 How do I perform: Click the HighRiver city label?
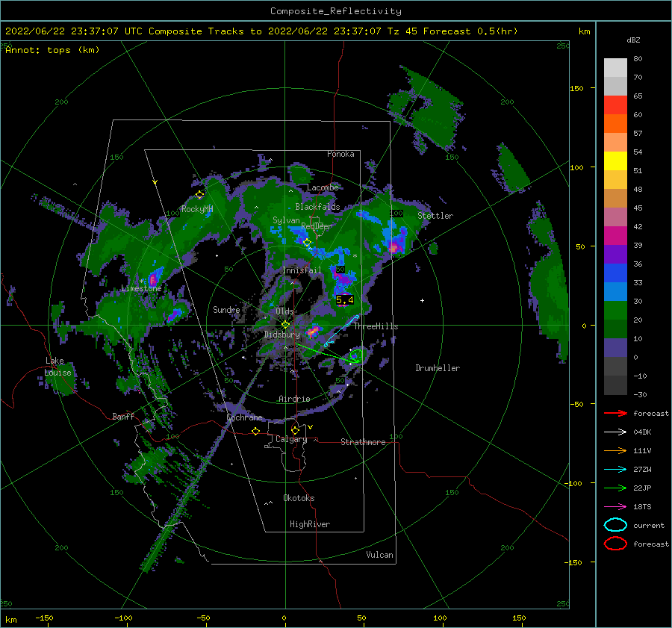coord(310,524)
